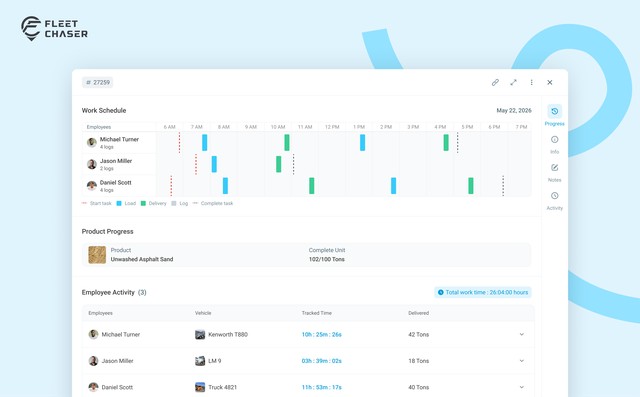Click Daniel Scott's avatar in Work Schedule
This screenshot has height=397, width=640.
tap(92, 186)
